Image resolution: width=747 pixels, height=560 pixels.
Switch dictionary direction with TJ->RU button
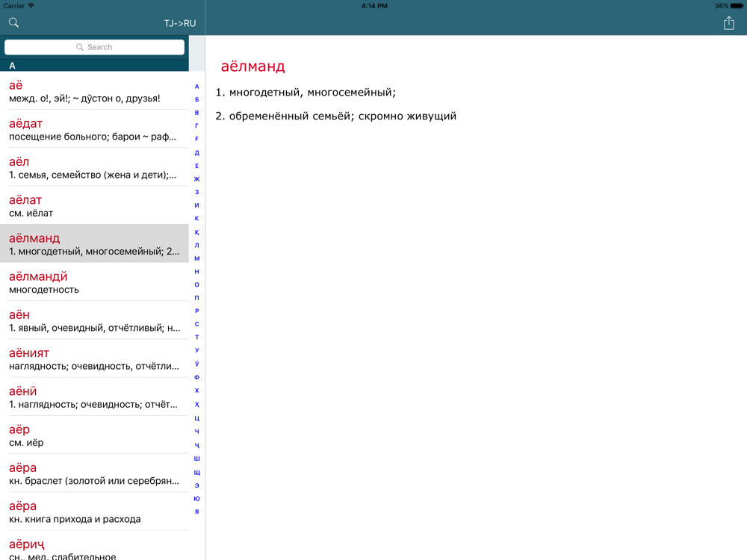(x=179, y=23)
